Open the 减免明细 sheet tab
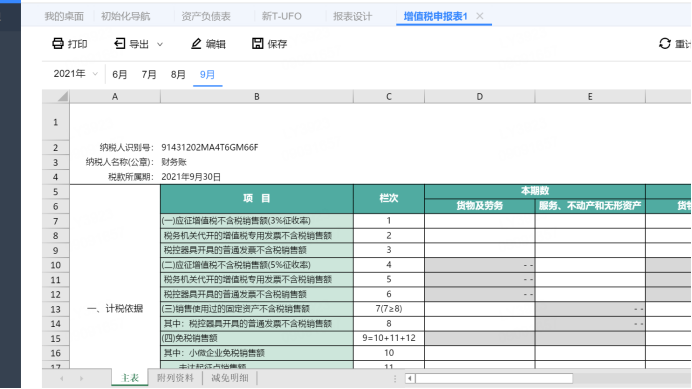Viewport: 692px width, 389px height. point(229,378)
